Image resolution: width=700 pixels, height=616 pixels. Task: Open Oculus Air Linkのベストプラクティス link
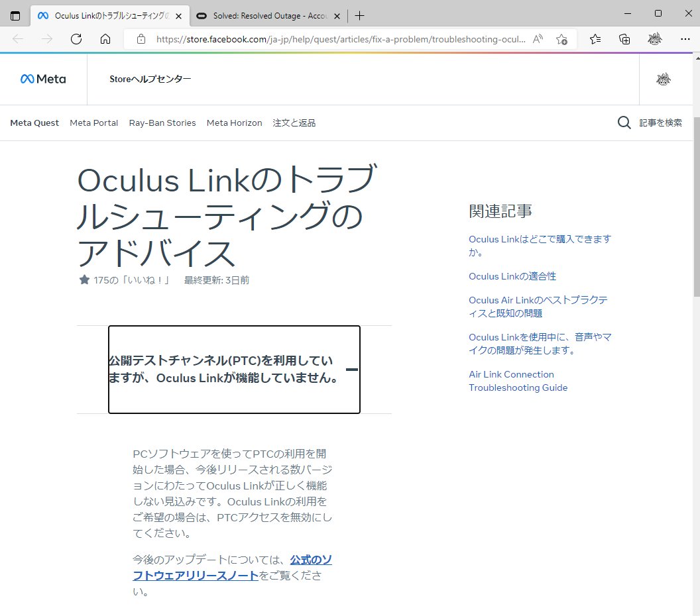point(538,307)
